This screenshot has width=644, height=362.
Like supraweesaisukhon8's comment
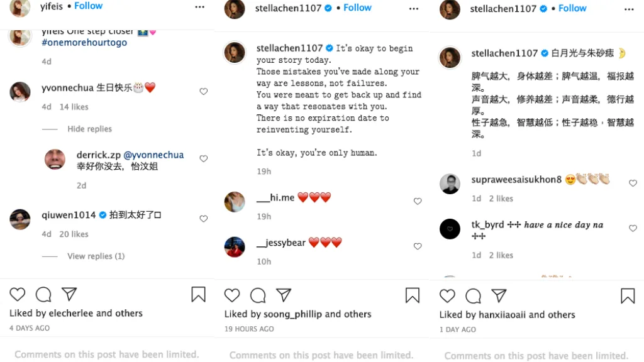point(633,184)
